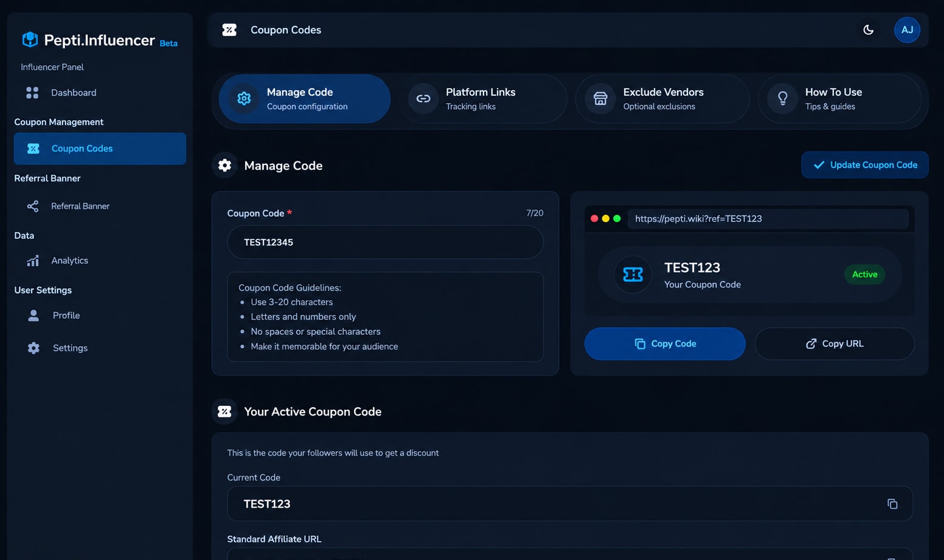
Task: Click the link icon on Platform Links tab
Action: [423, 99]
